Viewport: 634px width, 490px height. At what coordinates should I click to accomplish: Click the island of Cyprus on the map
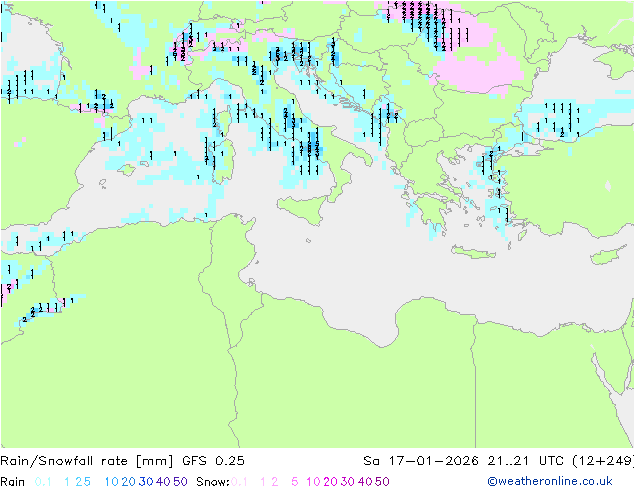[609, 255]
